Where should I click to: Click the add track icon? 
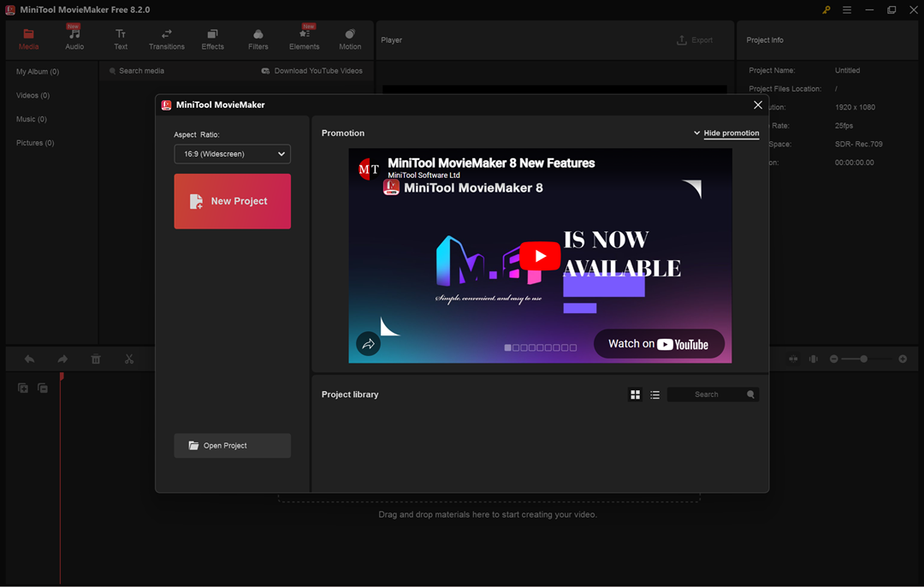click(23, 388)
